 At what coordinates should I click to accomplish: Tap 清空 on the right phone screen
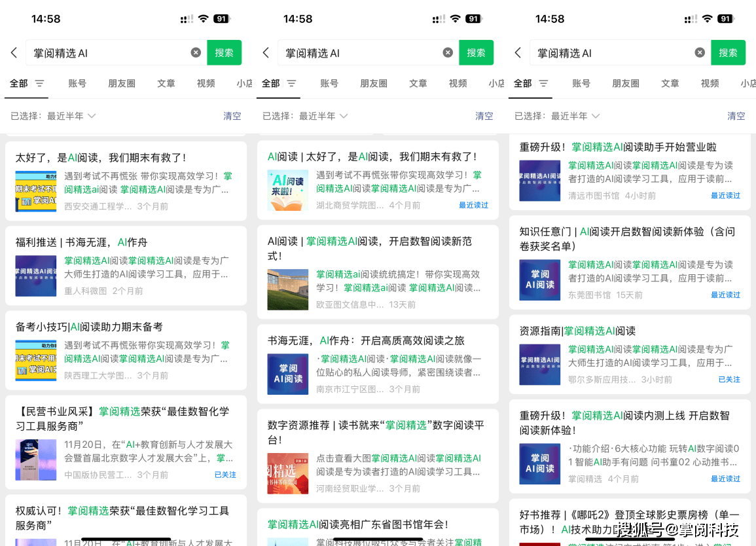click(x=736, y=116)
